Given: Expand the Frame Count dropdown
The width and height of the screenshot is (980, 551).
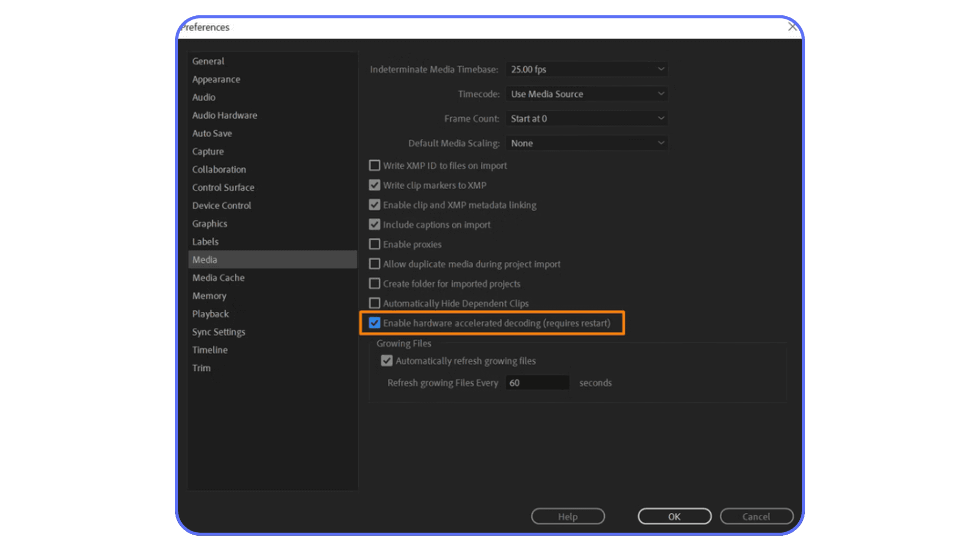Looking at the screenshot, I should click(x=586, y=118).
